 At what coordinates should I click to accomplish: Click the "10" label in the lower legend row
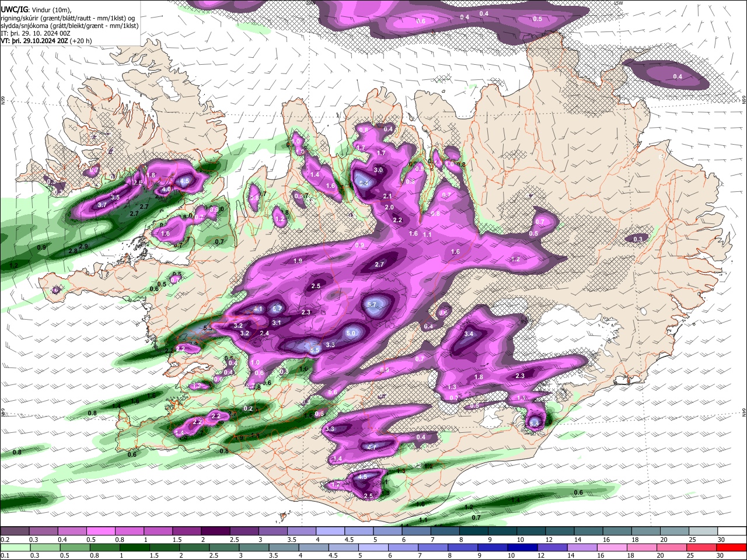[511, 555]
